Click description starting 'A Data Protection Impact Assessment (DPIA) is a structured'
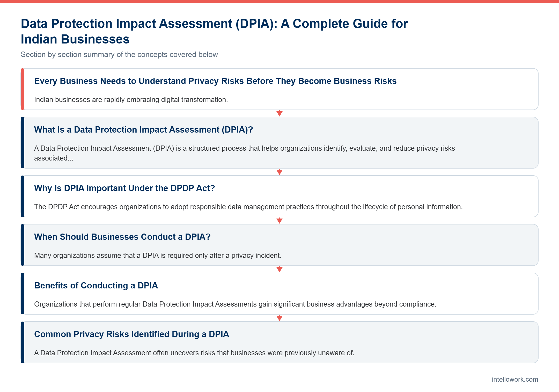The image size is (559, 392). point(245,153)
